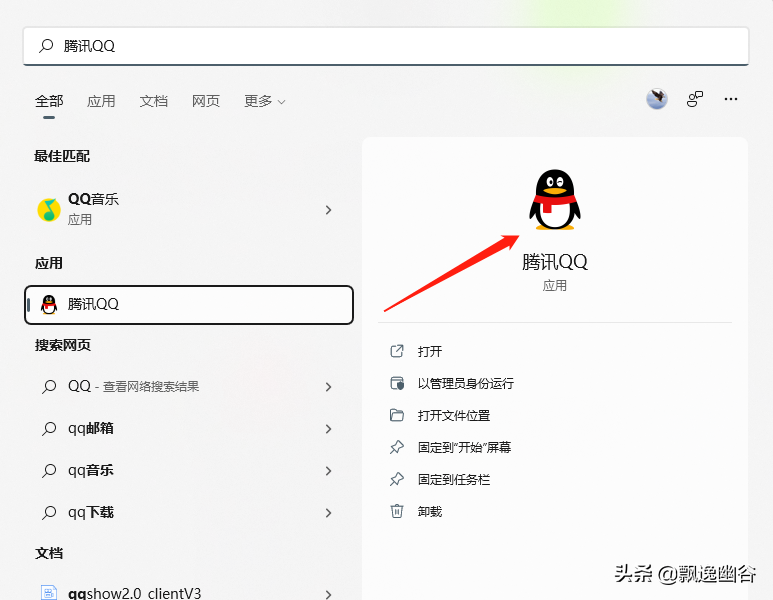Click the QQ音乐 app icon
This screenshot has height=600, width=773.
point(49,210)
